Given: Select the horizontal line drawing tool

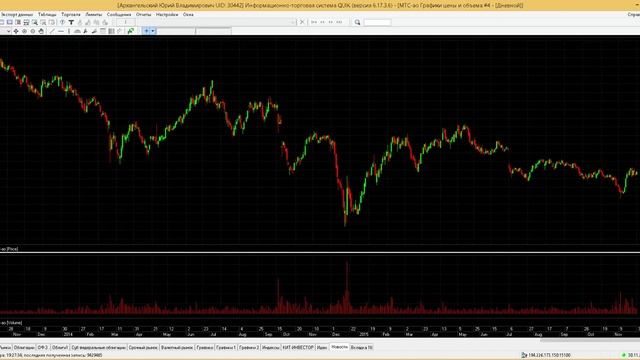Looking at the screenshot, I should [x=61, y=31].
